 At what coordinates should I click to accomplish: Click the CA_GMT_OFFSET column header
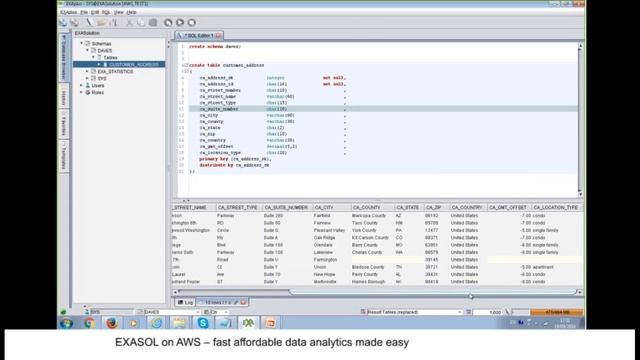509,207
